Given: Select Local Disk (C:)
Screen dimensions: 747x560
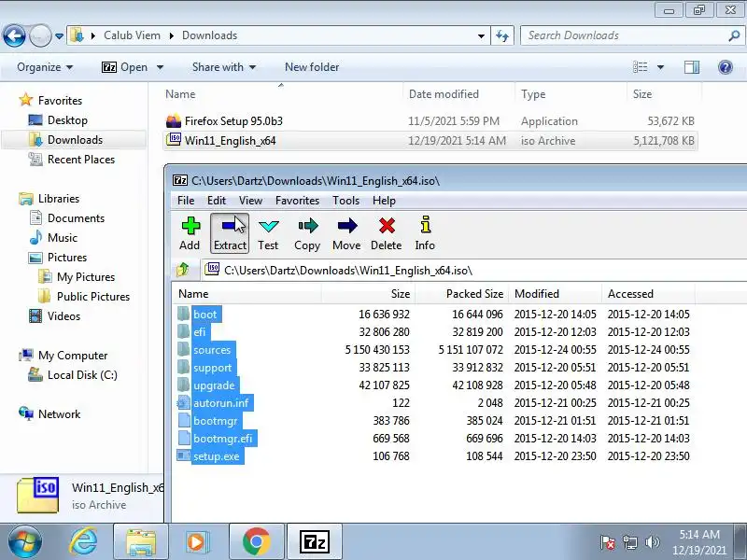Looking at the screenshot, I should click(x=82, y=375).
